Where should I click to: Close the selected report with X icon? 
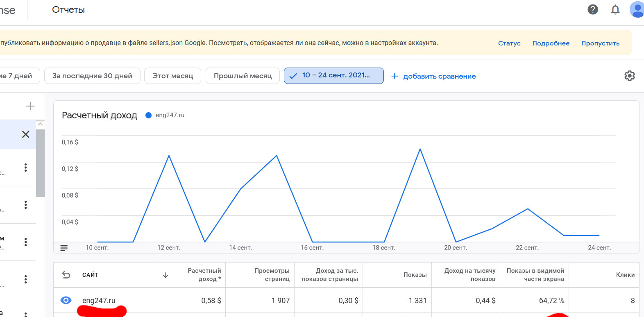(25, 134)
